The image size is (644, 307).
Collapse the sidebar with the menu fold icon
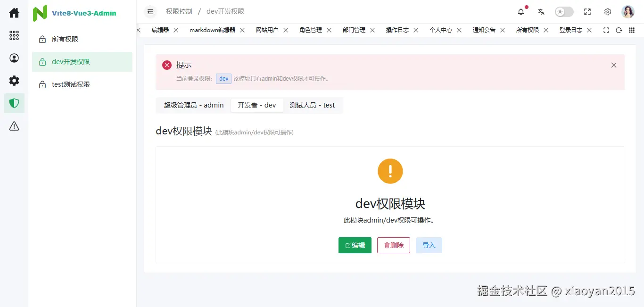150,12
